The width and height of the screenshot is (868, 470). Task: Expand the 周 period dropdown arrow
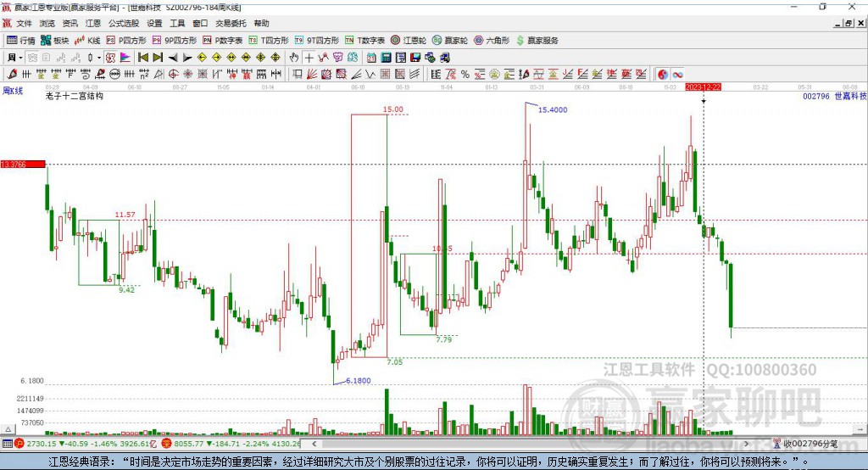(x=20, y=58)
